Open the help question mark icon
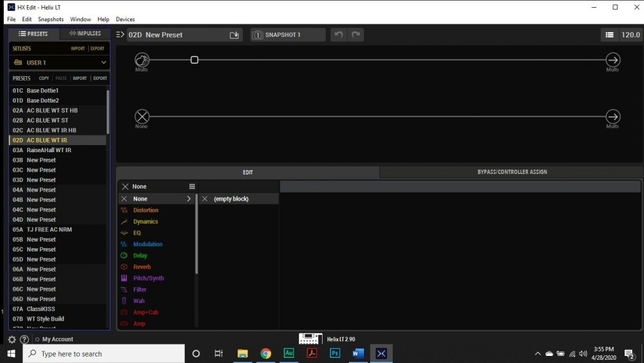This screenshot has width=644, height=363. point(24,339)
